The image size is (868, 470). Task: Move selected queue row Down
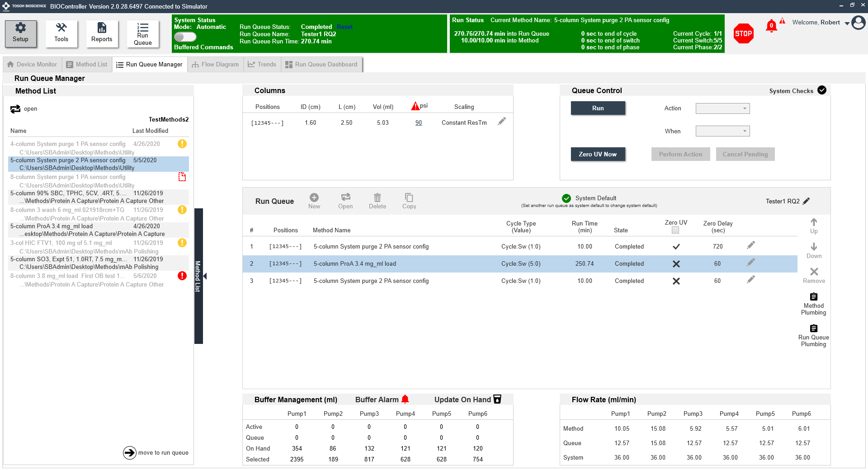tap(814, 251)
